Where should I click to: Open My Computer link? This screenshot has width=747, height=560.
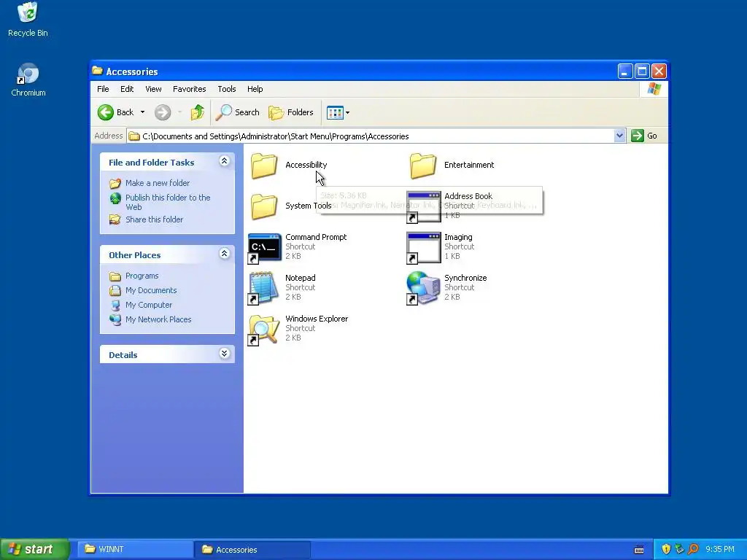pos(149,305)
